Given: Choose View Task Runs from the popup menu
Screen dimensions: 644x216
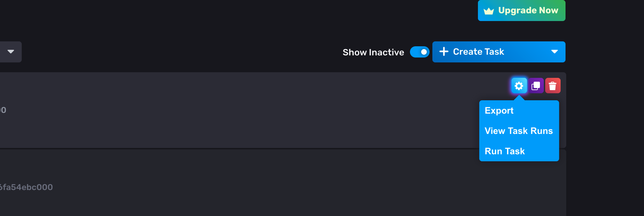Looking at the screenshot, I should [x=519, y=131].
